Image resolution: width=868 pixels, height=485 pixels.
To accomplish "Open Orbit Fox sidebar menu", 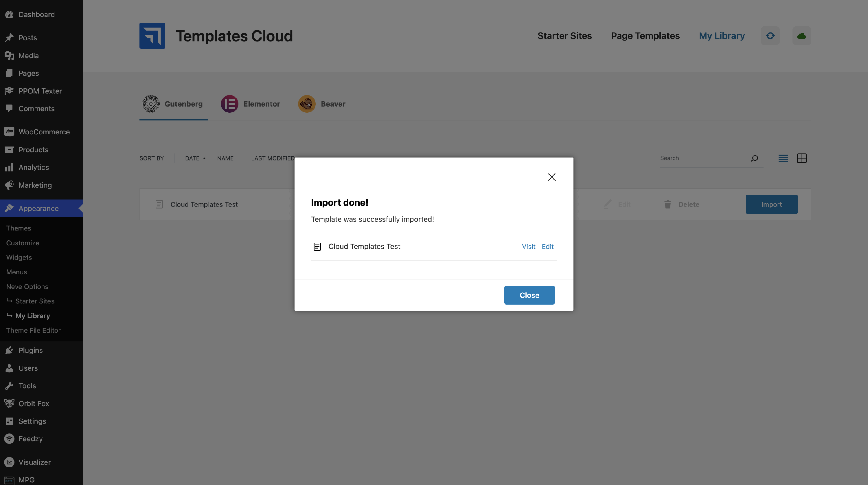I will [34, 403].
